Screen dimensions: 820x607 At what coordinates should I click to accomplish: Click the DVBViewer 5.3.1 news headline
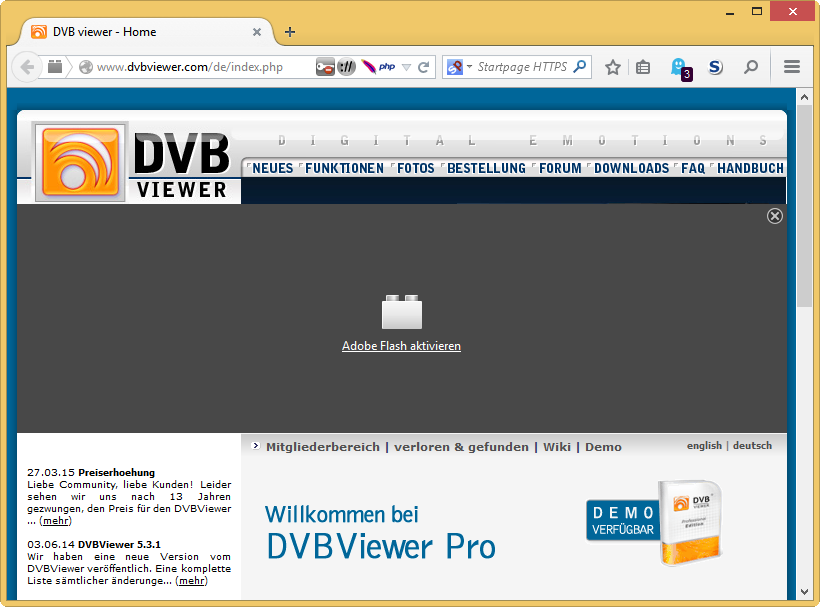tap(119, 545)
